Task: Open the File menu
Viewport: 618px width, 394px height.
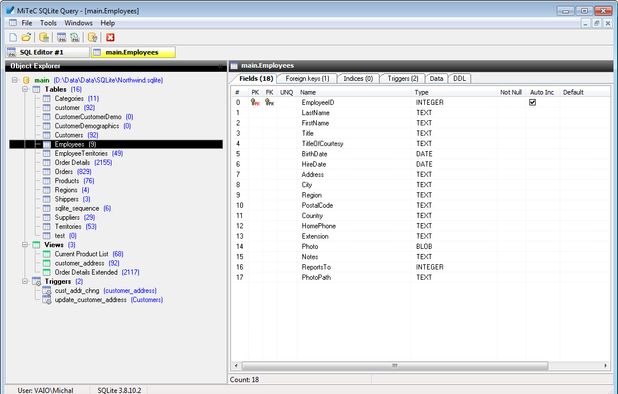Action: coord(27,23)
